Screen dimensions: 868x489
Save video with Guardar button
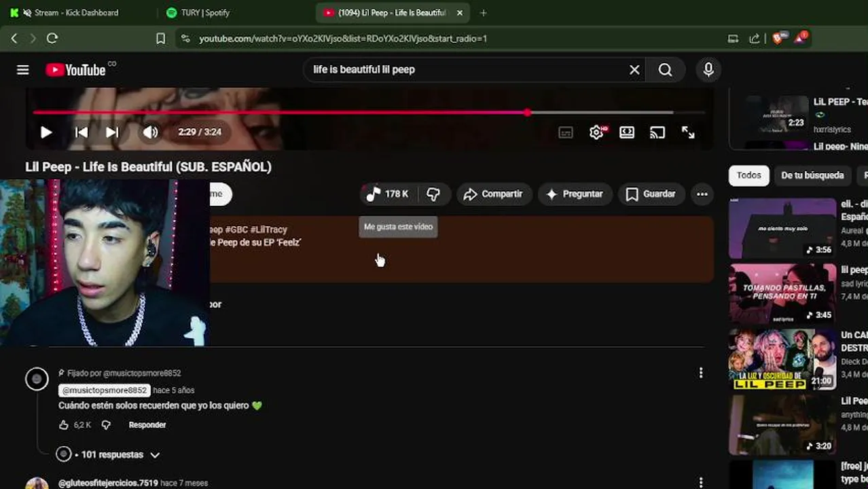click(651, 194)
